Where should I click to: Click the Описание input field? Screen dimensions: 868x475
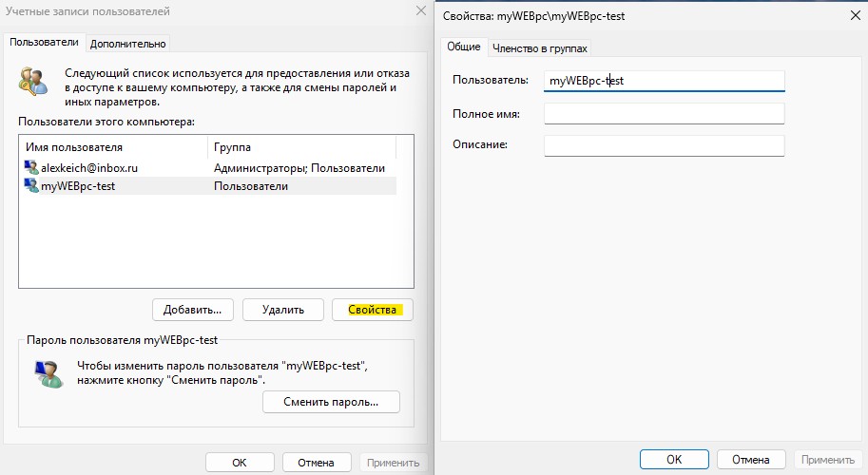coord(665,146)
